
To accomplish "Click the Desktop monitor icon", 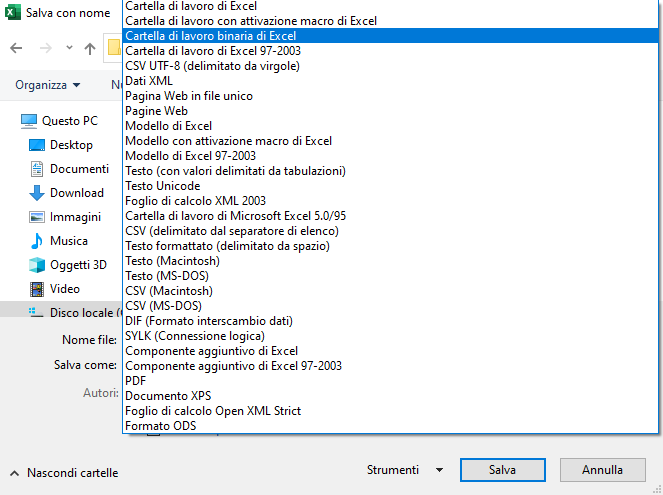I will 37,145.
